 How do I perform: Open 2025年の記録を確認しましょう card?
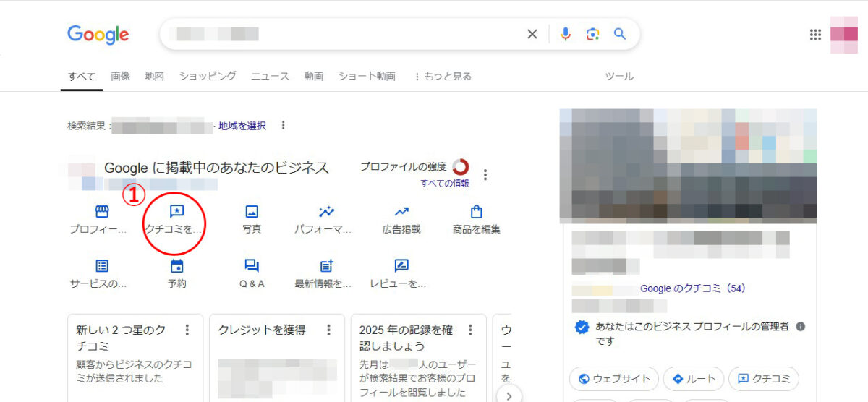[x=419, y=357]
